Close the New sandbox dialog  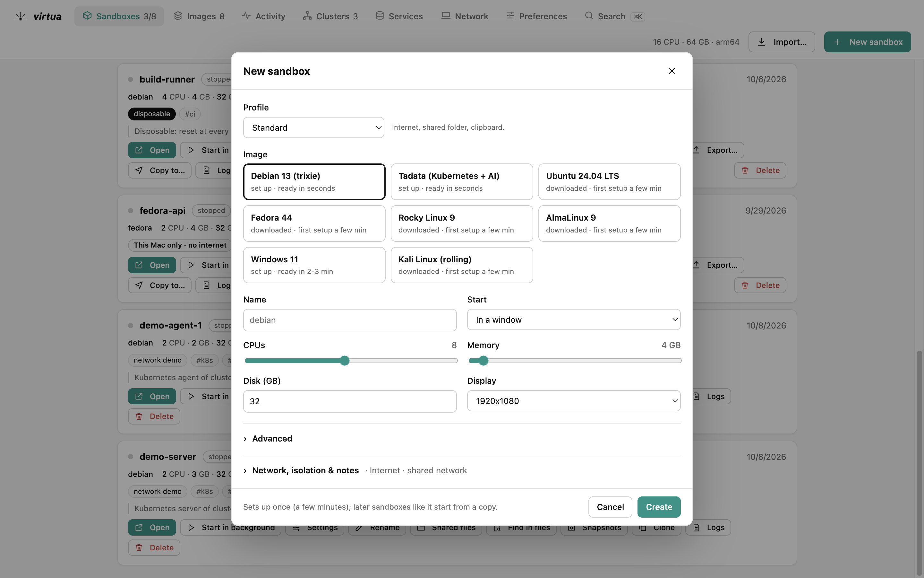click(672, 71)
